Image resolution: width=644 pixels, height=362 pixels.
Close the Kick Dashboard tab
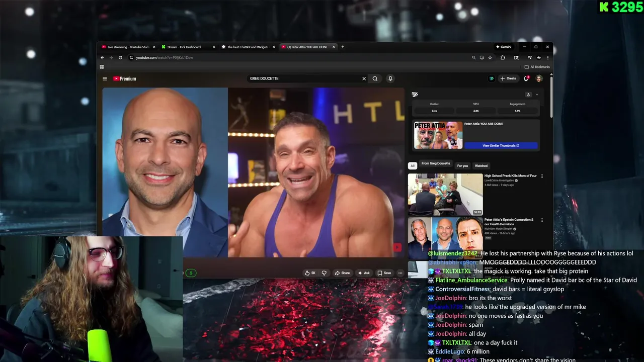click(214, 47)
